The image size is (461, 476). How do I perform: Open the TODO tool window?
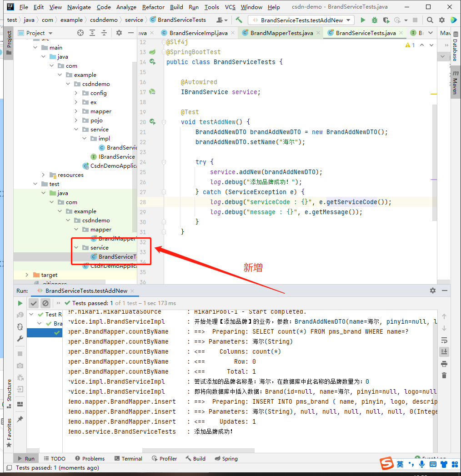55,458
